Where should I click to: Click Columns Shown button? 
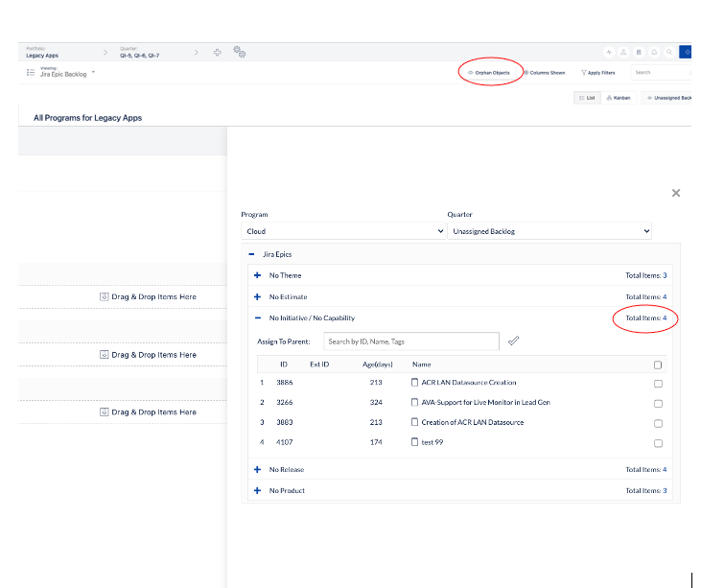(544, 73)
